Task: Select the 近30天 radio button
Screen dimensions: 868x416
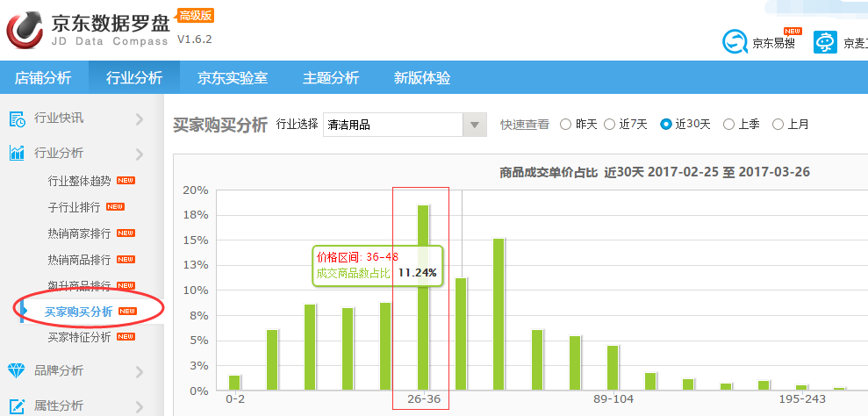Action: pos(666,124)
